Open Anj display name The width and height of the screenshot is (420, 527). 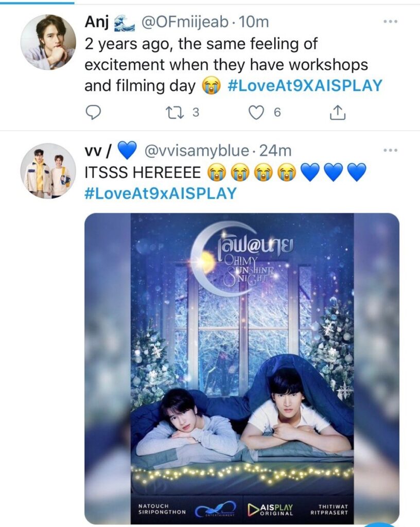(97, 23)
